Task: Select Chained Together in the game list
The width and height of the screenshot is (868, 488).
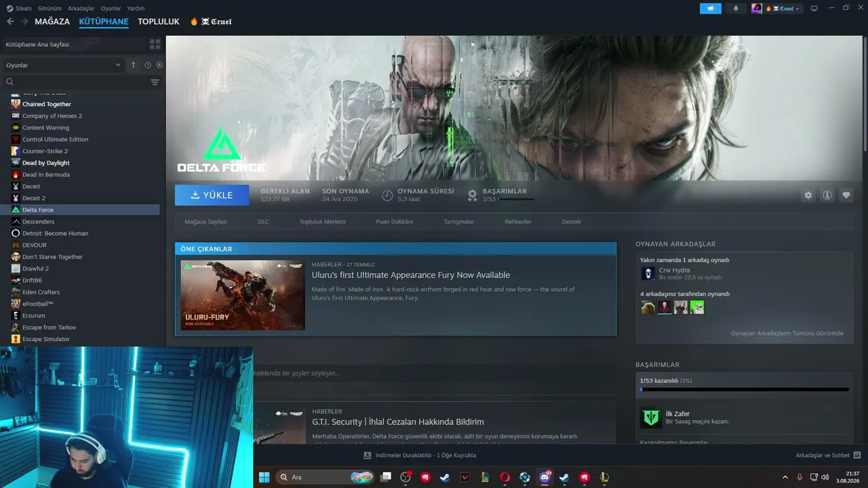Action: pos(47,104)
